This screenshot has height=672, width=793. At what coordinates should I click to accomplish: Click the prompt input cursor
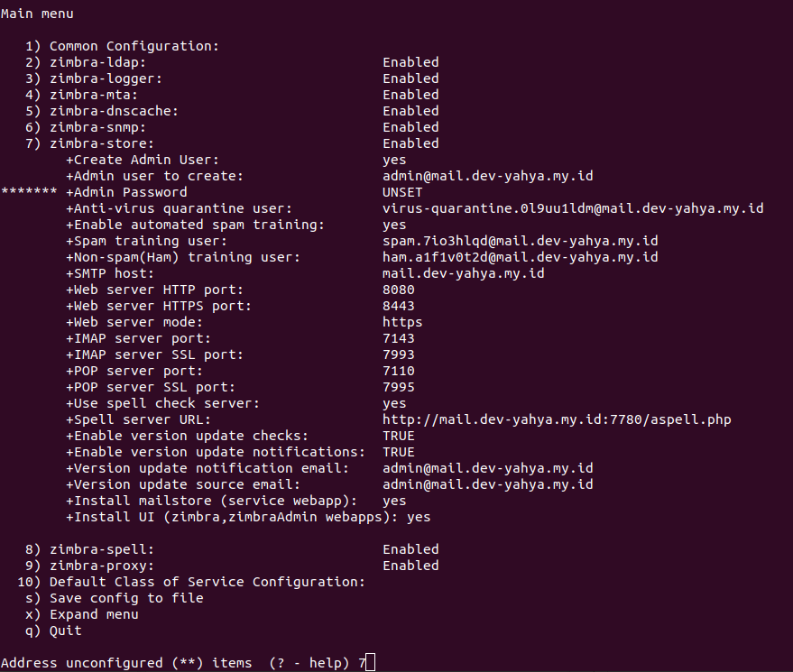click(x=370, y=662)
